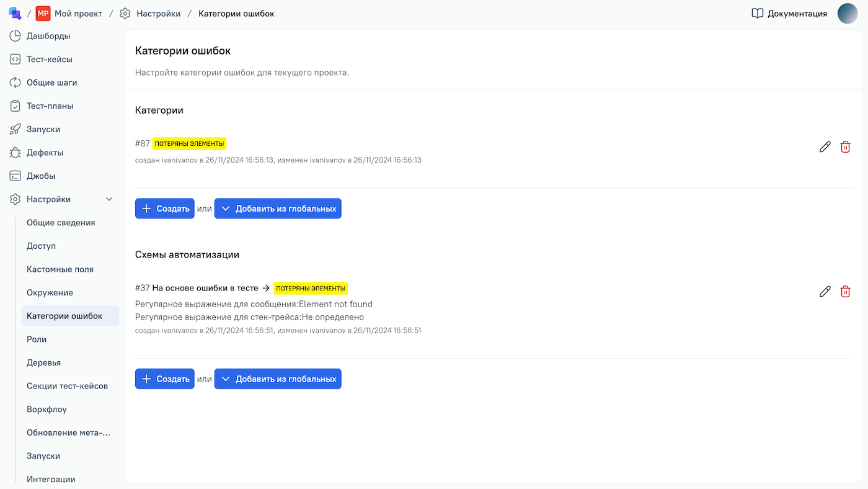
Task: Click the app logo in top-left corner
Action: 15,13
